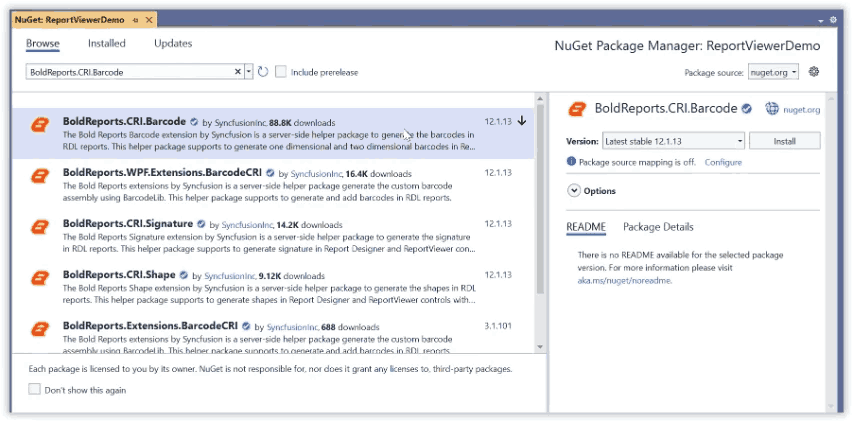Check Don't show this again
853x422 pixels.
35,389
